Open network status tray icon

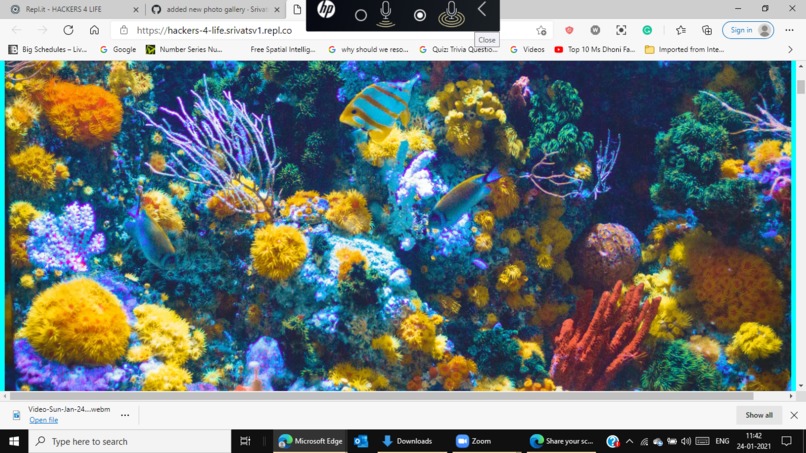click(644, 441)
